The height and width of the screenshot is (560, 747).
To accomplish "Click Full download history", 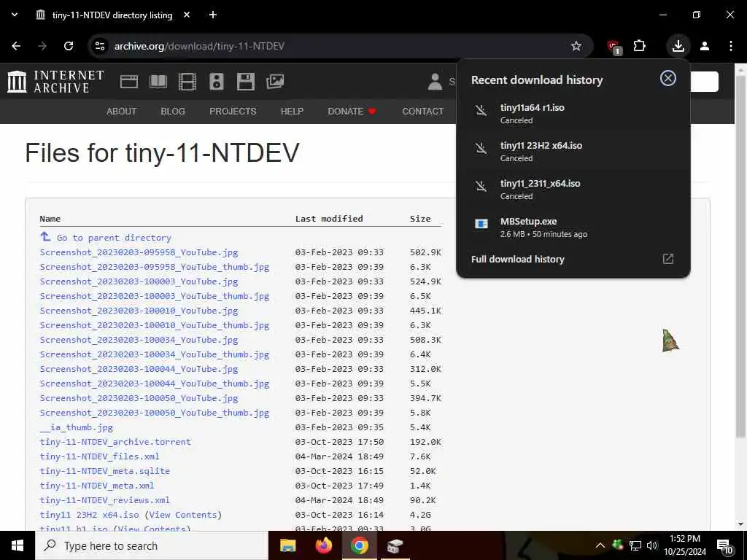I will tap(517, 259).
